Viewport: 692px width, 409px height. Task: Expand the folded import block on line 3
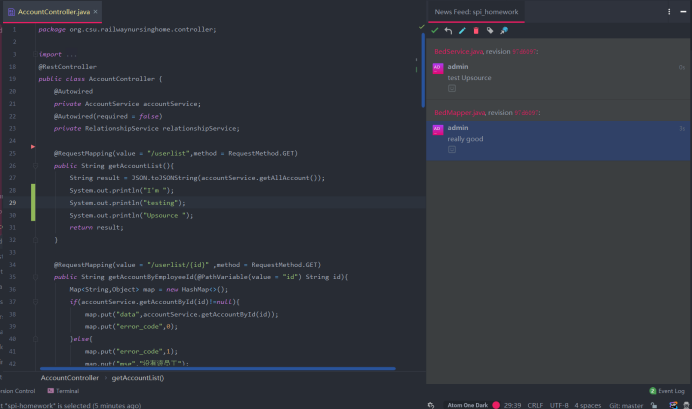[35, 54]
